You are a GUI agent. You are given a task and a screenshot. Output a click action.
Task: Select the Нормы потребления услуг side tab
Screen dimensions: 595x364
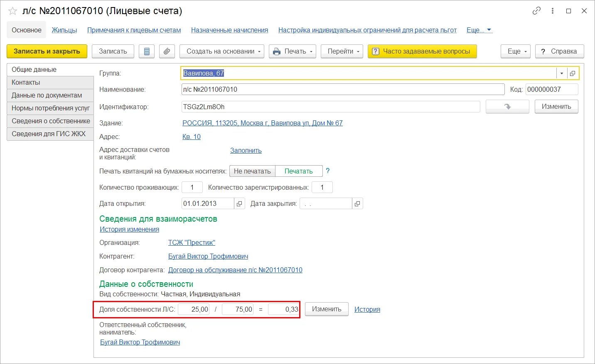pos(50,108)
